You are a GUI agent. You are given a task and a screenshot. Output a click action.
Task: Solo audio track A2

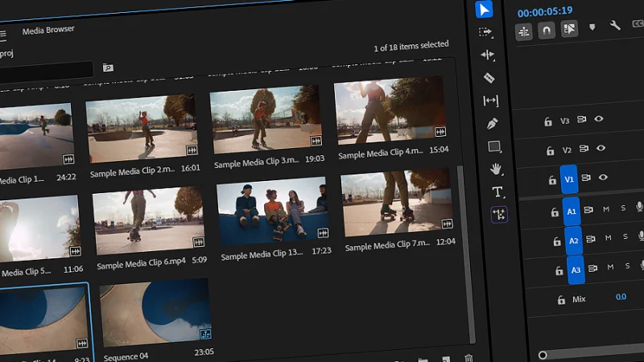pyautogui.click(x=625, y=237)
